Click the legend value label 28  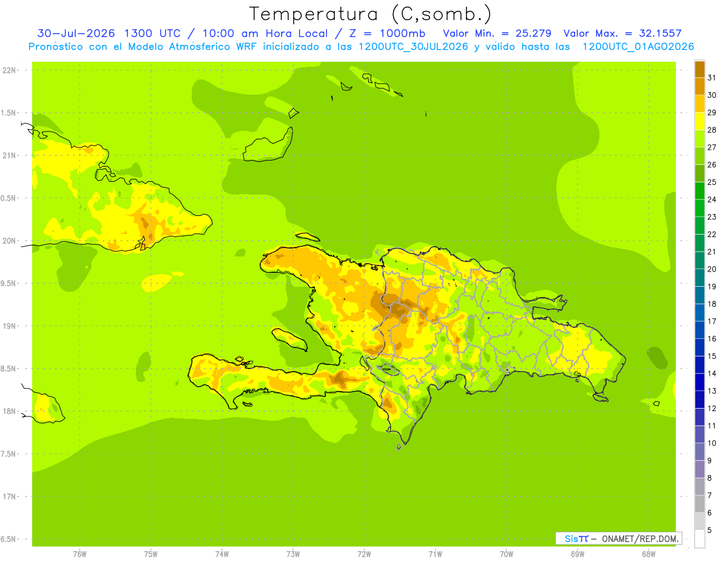click(x=712, y=130)
